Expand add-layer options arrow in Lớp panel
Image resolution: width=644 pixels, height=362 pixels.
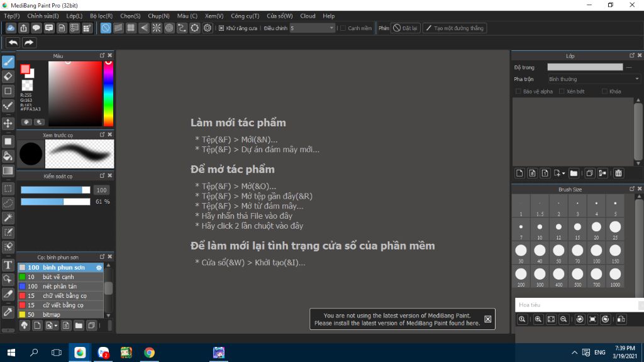tap(563, 173)
